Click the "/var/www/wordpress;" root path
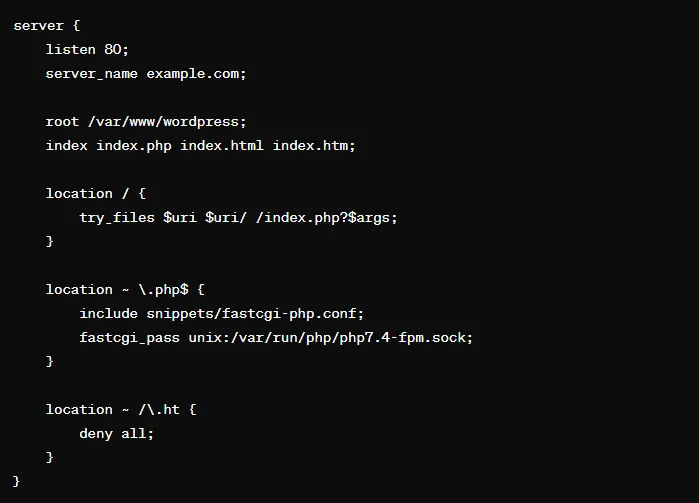Screen dimensions: 699x503 click(167, 121)
